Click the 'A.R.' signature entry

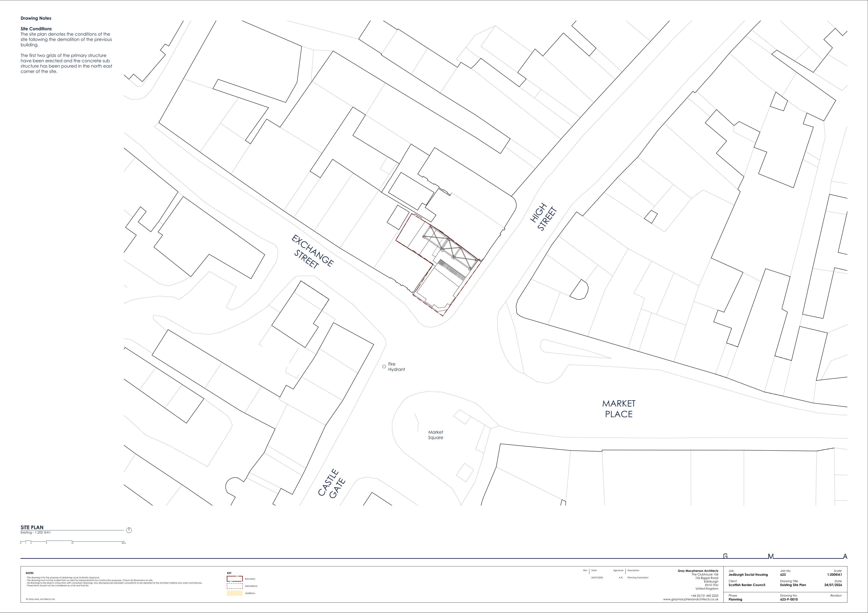pos(621,577)
